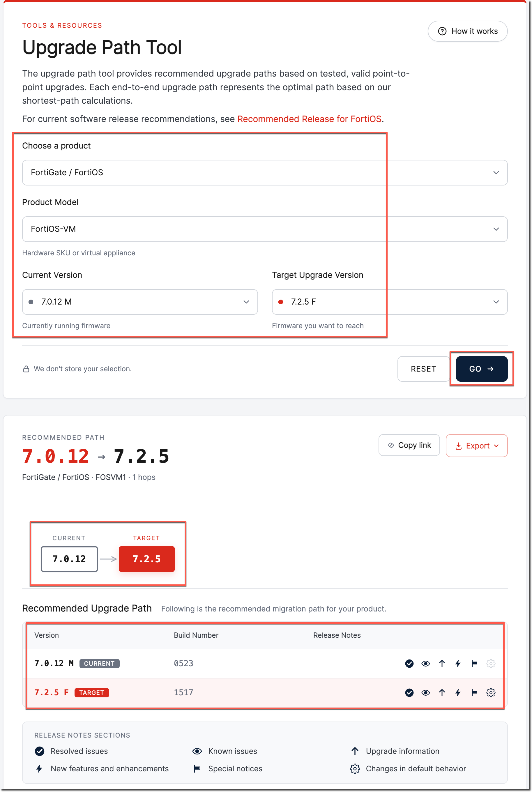This screenshot has width=532, height=792.
Task: Click build number 0523
Action: click(183, 664)
